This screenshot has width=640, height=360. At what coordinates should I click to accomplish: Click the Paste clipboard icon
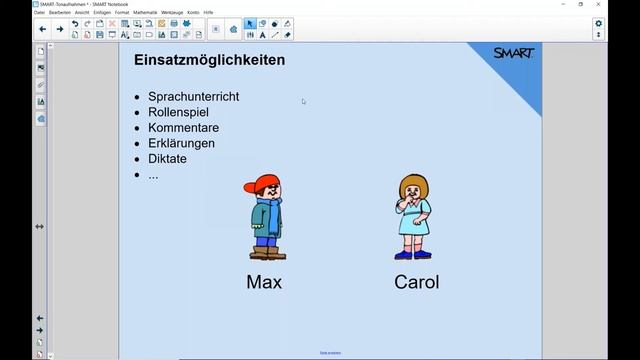coord(100,24)
